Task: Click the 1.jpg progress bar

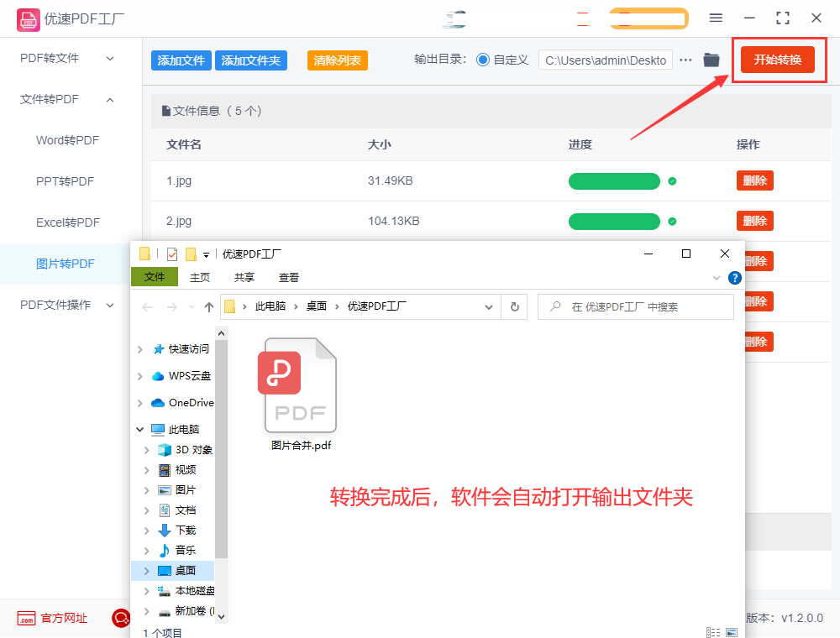Action: (614, 181)
